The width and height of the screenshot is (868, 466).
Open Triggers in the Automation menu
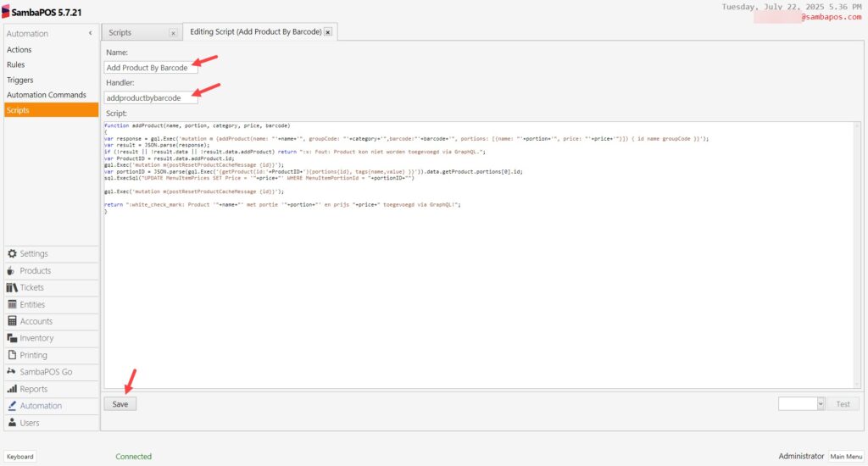coord(20,80)
